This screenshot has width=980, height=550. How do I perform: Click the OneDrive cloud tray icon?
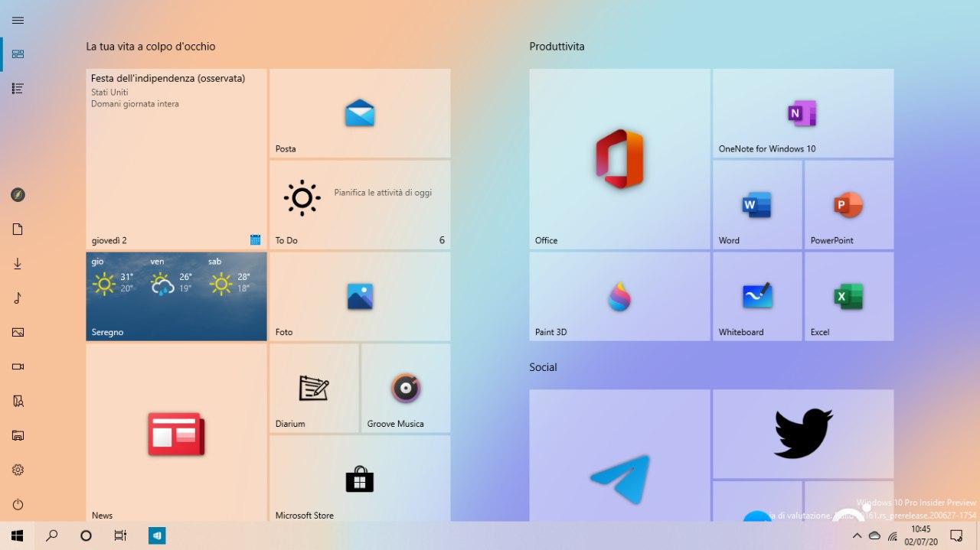[x=874, y=536]
